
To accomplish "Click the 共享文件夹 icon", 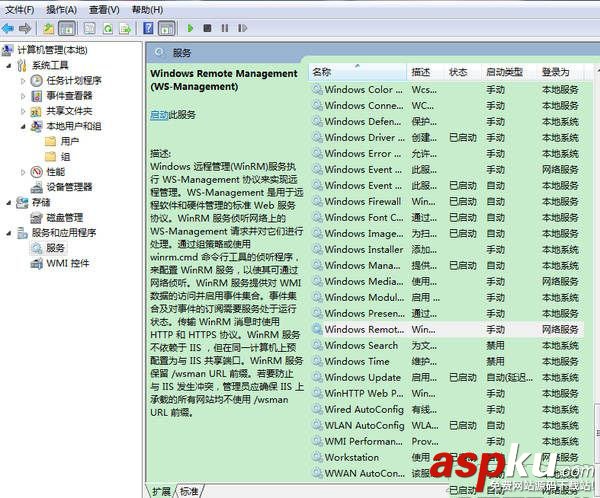I will [36, 111].
